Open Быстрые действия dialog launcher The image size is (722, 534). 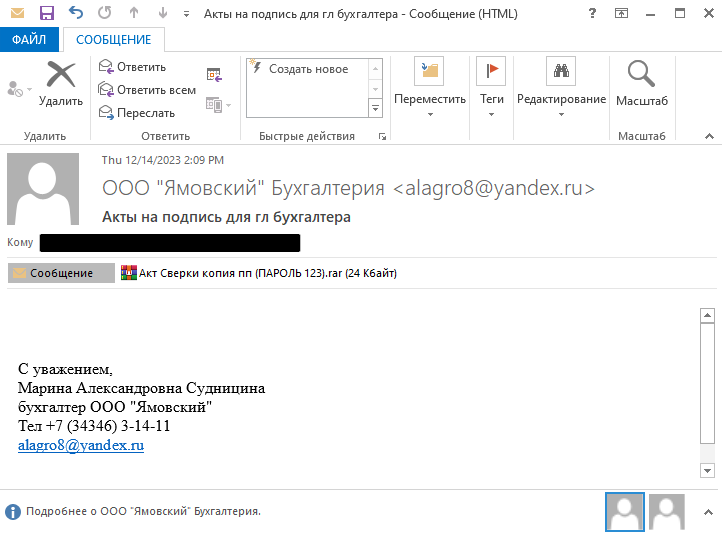tap(382, 136)
